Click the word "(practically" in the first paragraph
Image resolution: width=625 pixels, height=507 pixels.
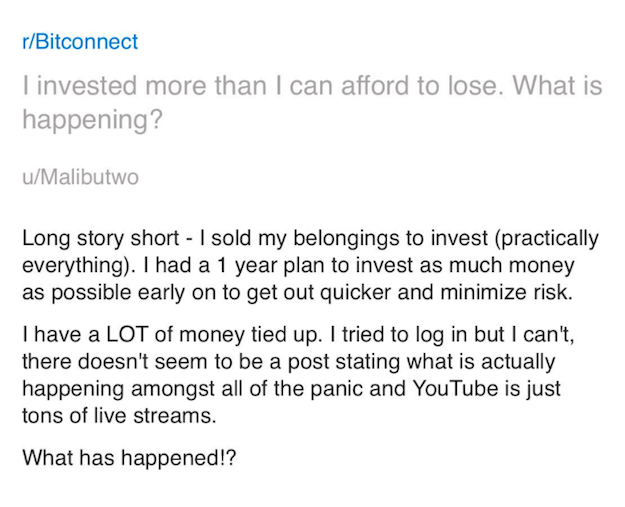coord(546,239)
